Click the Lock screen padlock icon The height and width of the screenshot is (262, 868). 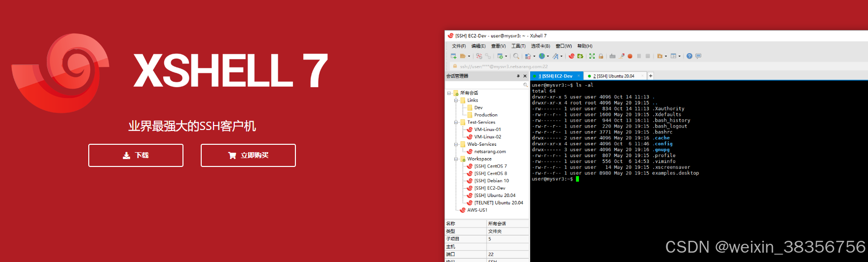point(601,56)
